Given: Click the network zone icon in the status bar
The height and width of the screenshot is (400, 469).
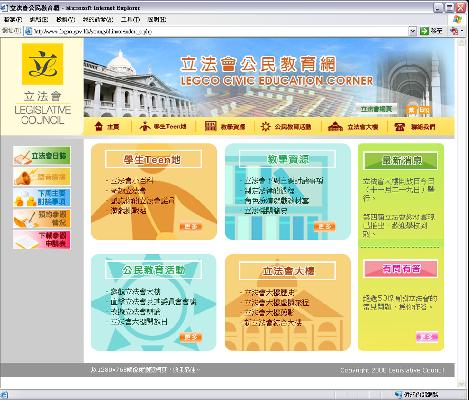Looking at the screenshot, I should [398, 395].
